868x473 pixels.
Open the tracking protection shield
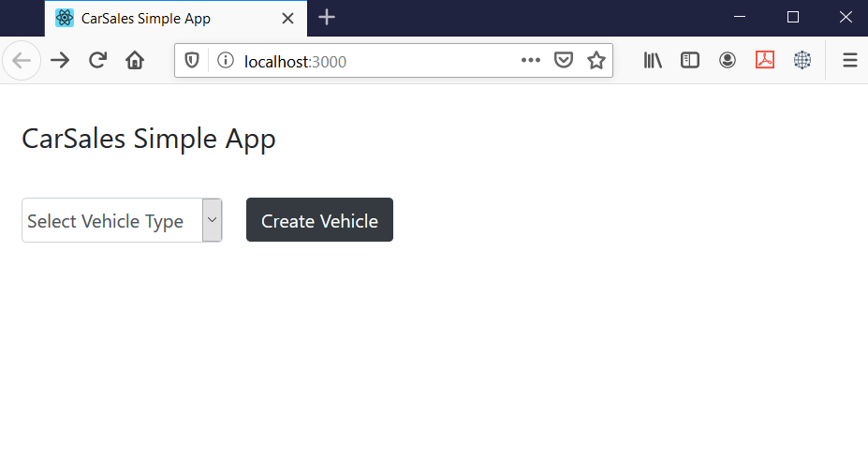coord(192,60)
